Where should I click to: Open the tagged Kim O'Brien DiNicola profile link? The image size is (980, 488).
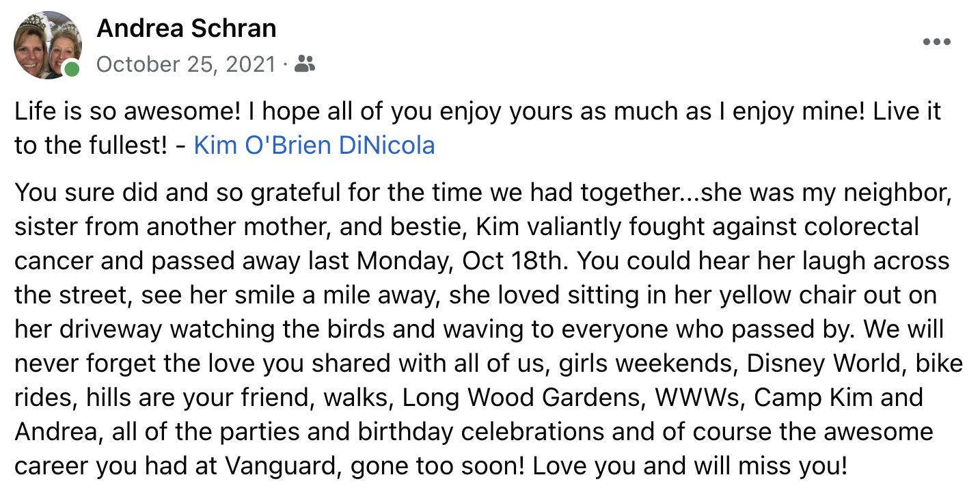click(314, 146)
